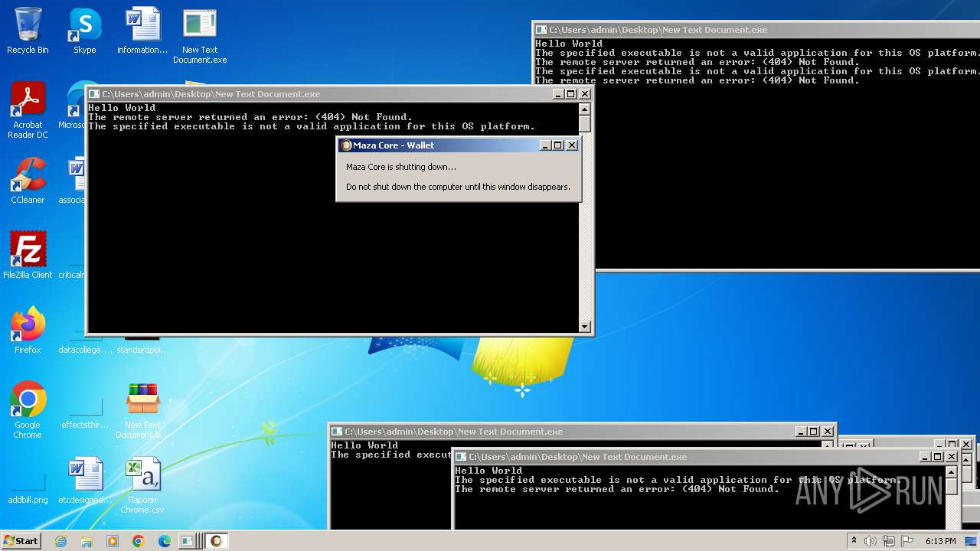Image resolution: width=980 pixels, height=551 pixels.
Task: Open Internet Explorer from the taskbar
Action: (x=61, y=541)
